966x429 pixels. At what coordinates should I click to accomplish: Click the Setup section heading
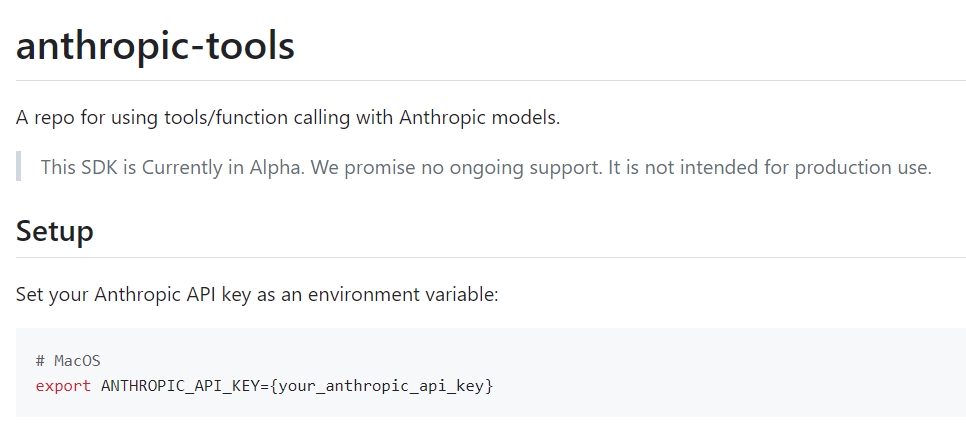pyautogui.click(x=55, y=231)
